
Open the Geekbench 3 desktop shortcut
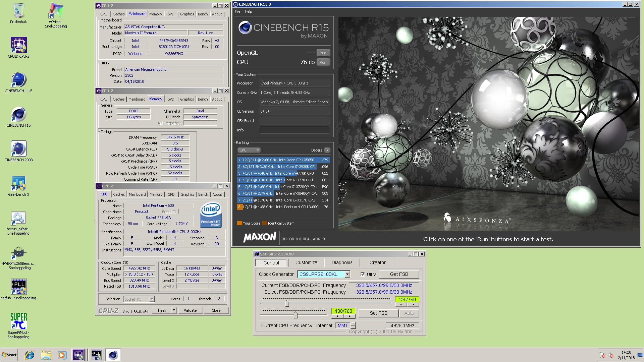coord(18,186)
